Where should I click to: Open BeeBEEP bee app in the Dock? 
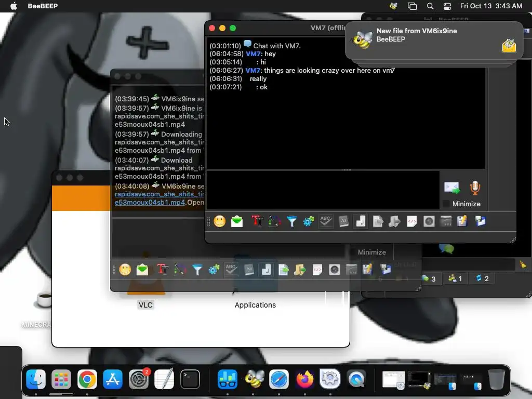[x=254, y=379]
